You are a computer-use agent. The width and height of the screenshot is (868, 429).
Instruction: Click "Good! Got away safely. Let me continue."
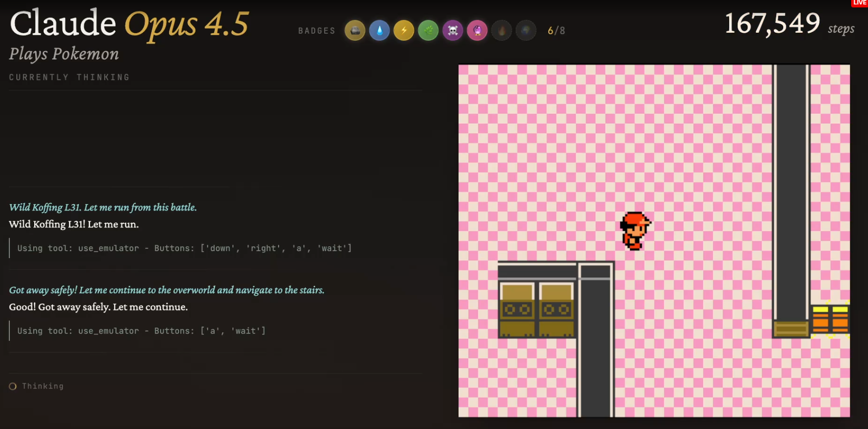point(99,307)
